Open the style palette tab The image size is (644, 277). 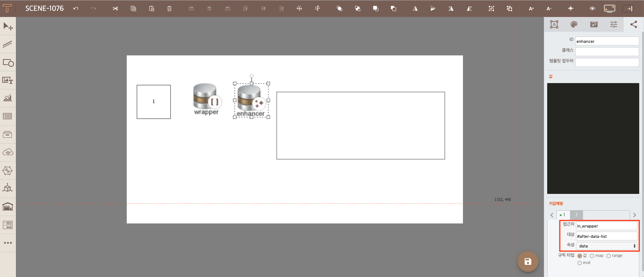pyautogui.click(x=574, y=24)
